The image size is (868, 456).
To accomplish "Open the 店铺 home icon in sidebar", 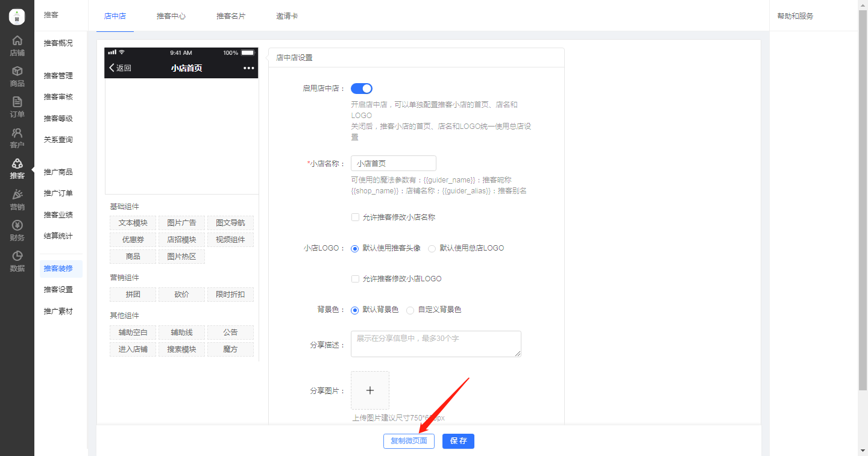I will click(17, 41).
